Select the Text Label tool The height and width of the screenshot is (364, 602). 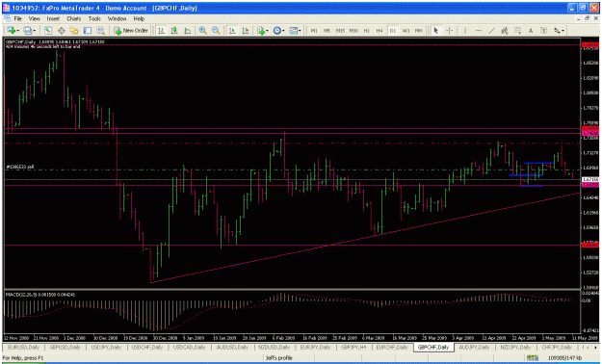pyautogui.click(x=543, y=31)
